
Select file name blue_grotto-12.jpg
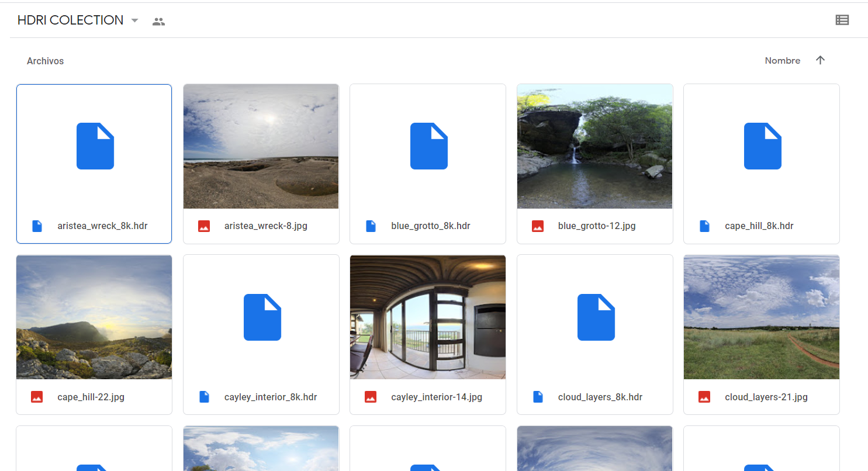597,226
